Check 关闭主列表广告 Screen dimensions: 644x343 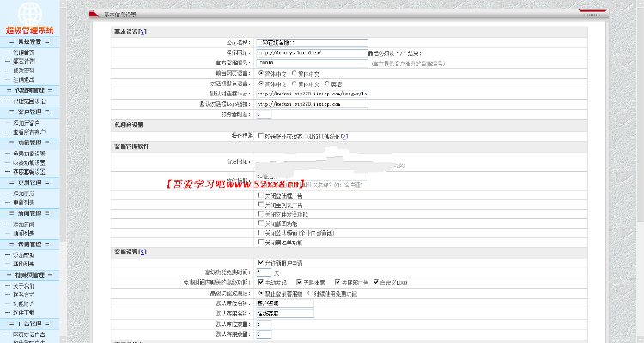(x=261, y=205)
